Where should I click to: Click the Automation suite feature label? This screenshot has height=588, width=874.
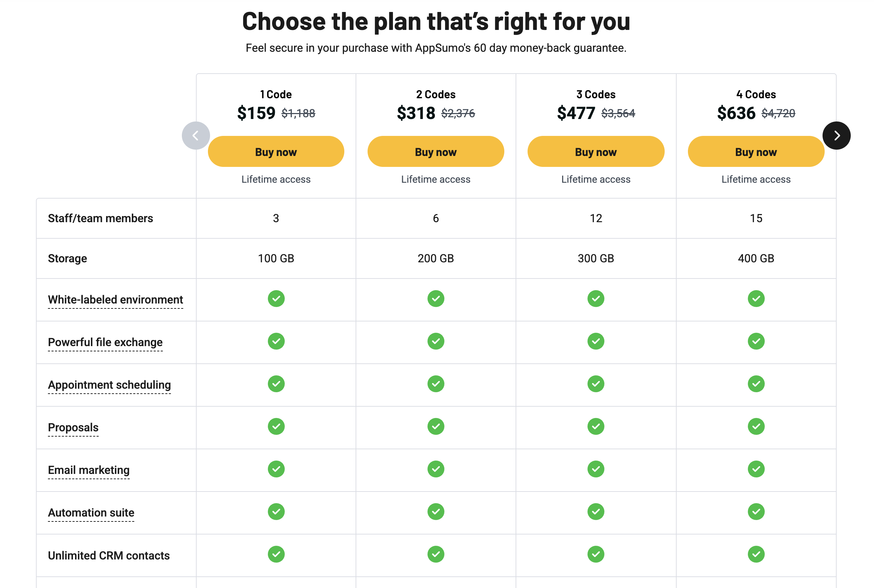tap(91, 513)
